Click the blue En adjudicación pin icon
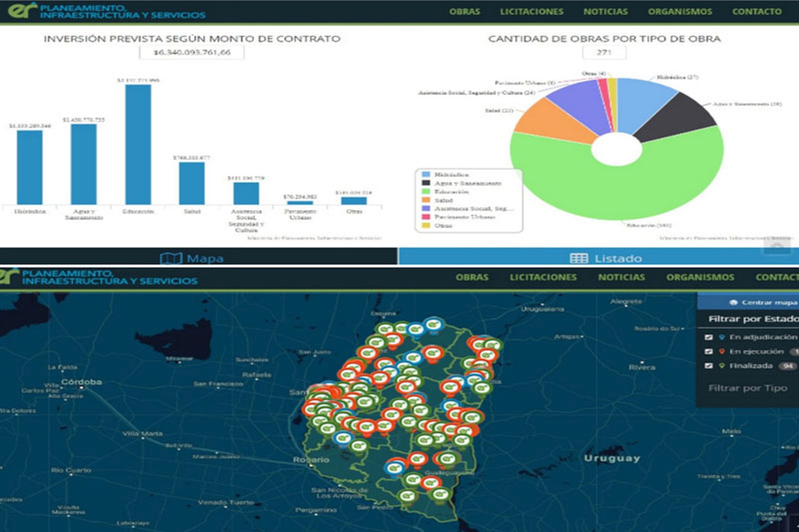 (722, 337)
